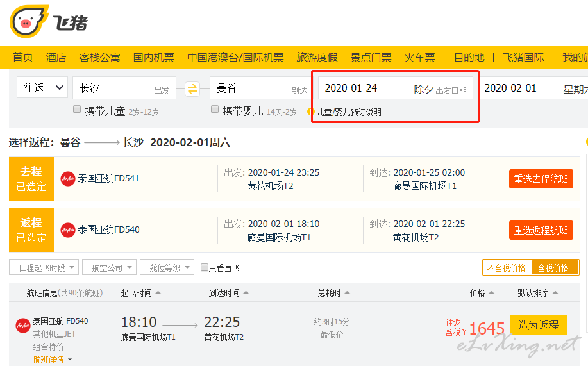
Task: Switch to 不含税价格 display
Action: pyautogui.click(x=507, y=268)
